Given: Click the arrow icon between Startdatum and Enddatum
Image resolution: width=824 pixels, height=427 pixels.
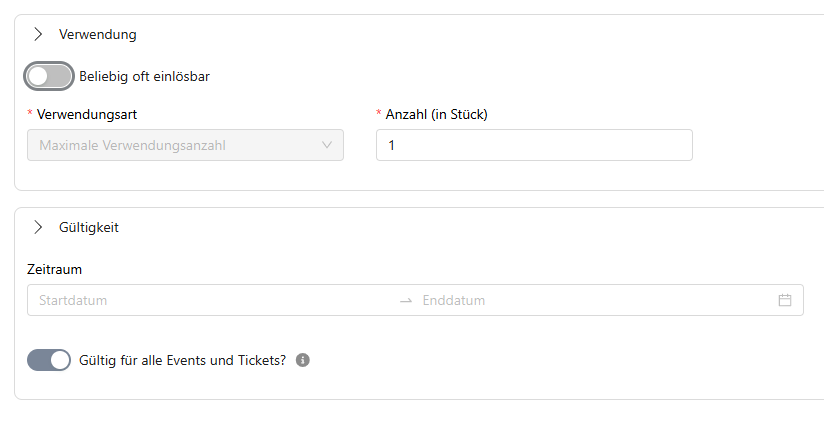Looking at the screenshot, I should pyautogui.click(x=406, y=300).
